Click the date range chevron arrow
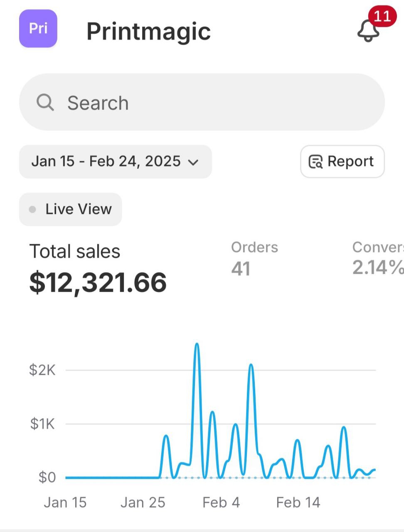The image size is (404, 532). [193, 162]
